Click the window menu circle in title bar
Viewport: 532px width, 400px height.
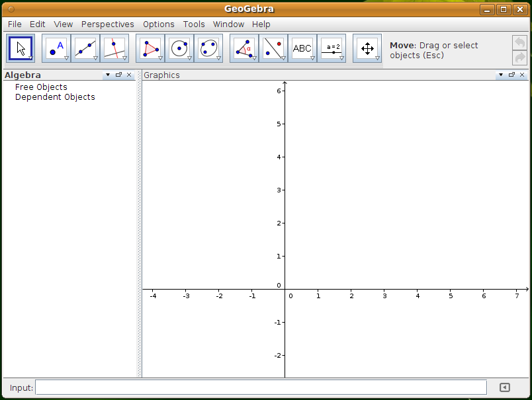click(x=11, y=9)
